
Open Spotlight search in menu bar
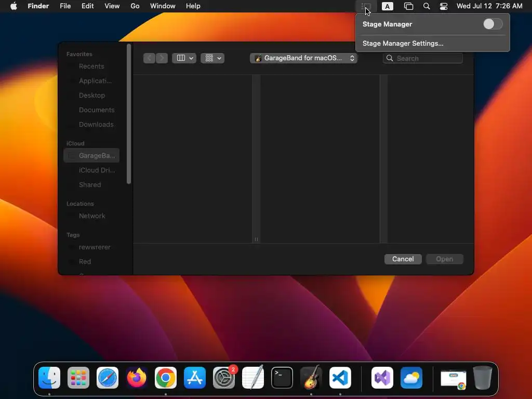pyautogui.click(x=427, y=6)
